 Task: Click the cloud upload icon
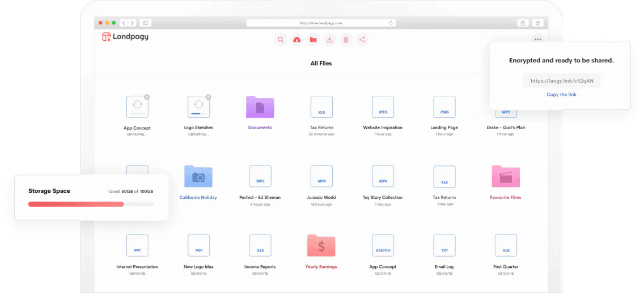(296, 40)
